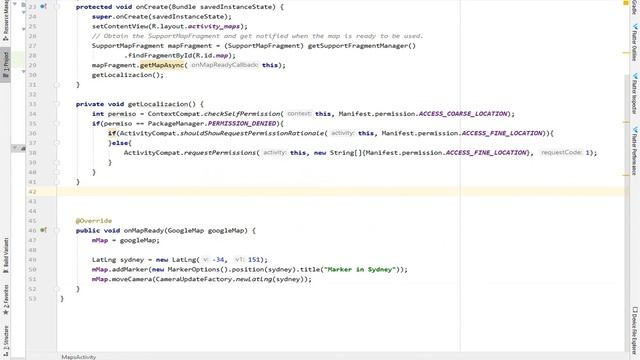
Task: Open the Structure side tab
Action: (x=6, y=342)
